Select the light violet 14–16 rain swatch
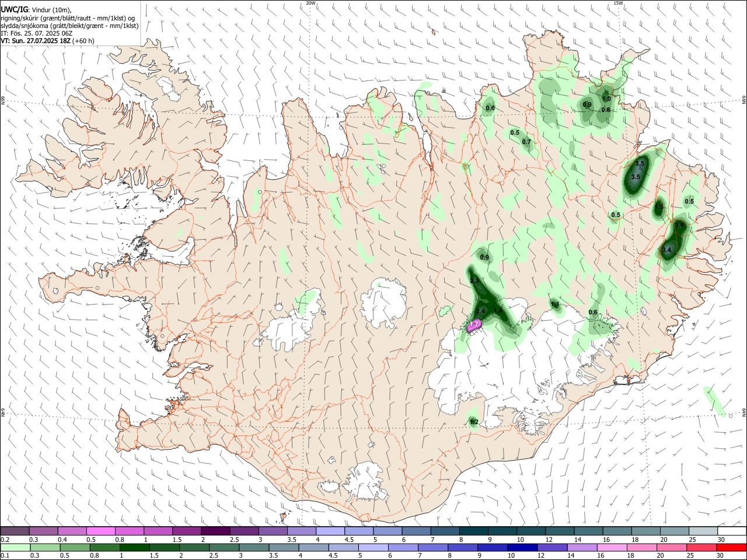747x560 pixels. pyautogui.click(x=582, y=547)
